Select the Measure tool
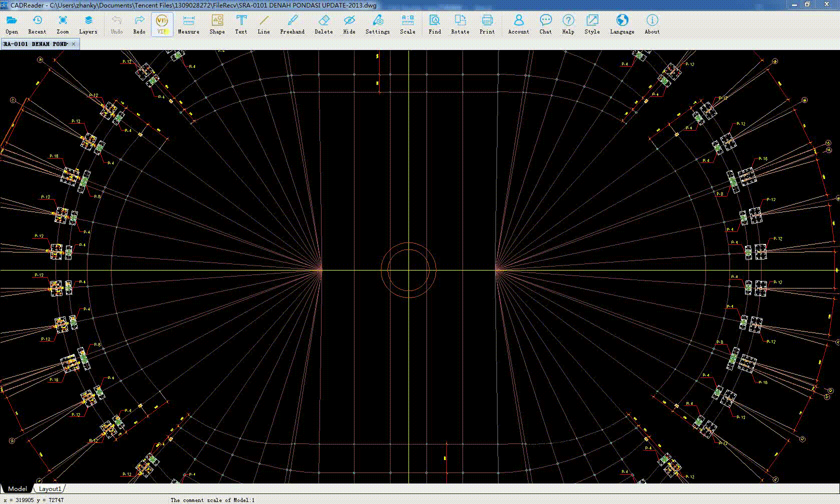 pyautogui.click(x=188, y=23)
